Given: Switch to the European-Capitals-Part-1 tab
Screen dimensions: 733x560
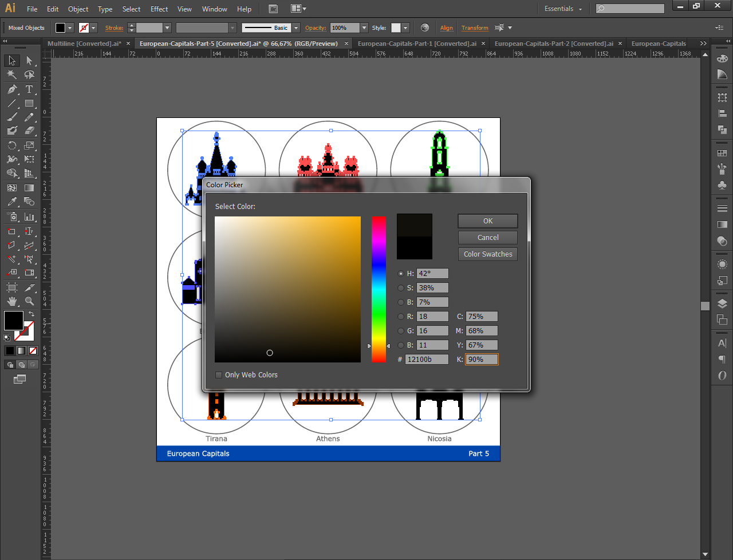Looking at the screenshot, I should coord(418,43).
